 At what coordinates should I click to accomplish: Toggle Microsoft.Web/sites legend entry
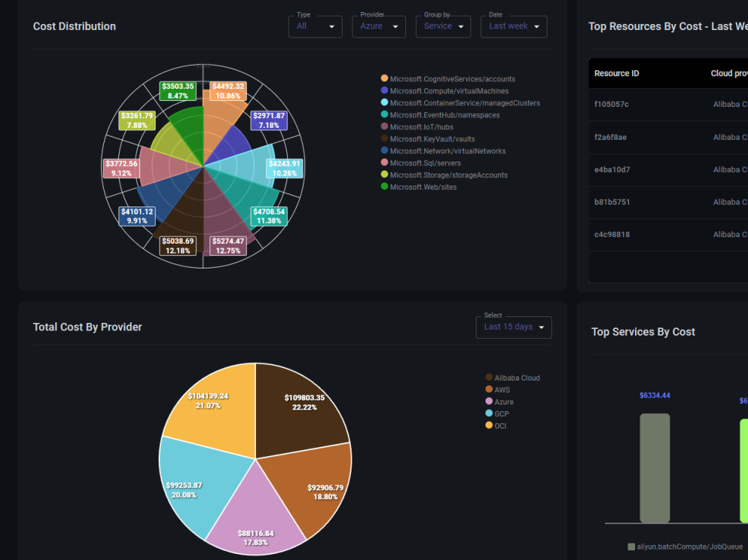pyautogui.click(x=419, y=186)
